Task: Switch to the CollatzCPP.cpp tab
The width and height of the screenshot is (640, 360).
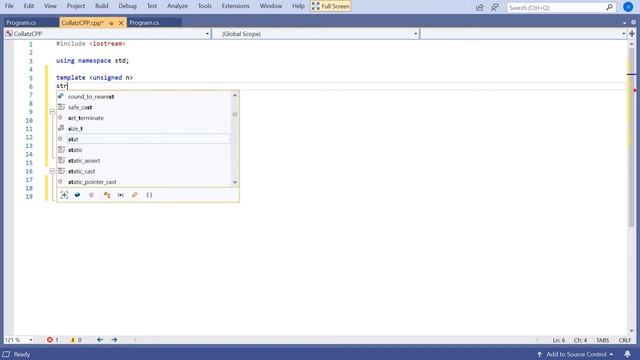Action: 82,23
